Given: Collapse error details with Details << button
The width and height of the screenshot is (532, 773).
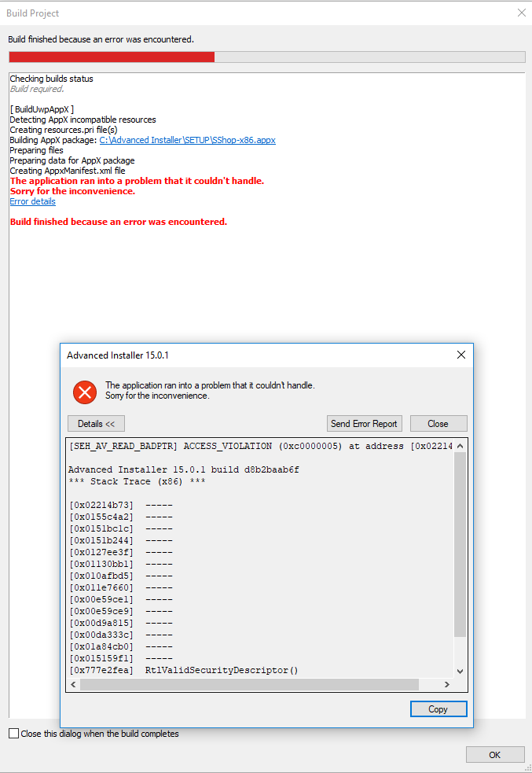Looking at the screenshot, I should tap(96, 424).
